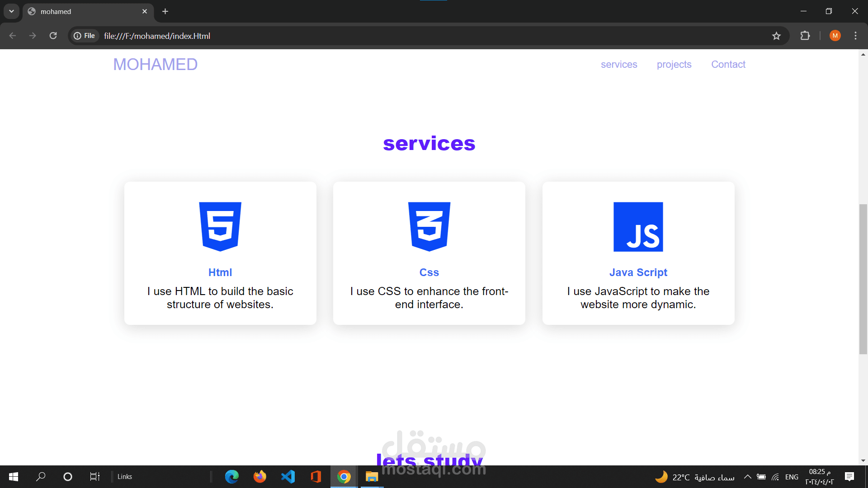Click the vertical page scrollbar thumb
868x488 pixels.
coord(863,279)
